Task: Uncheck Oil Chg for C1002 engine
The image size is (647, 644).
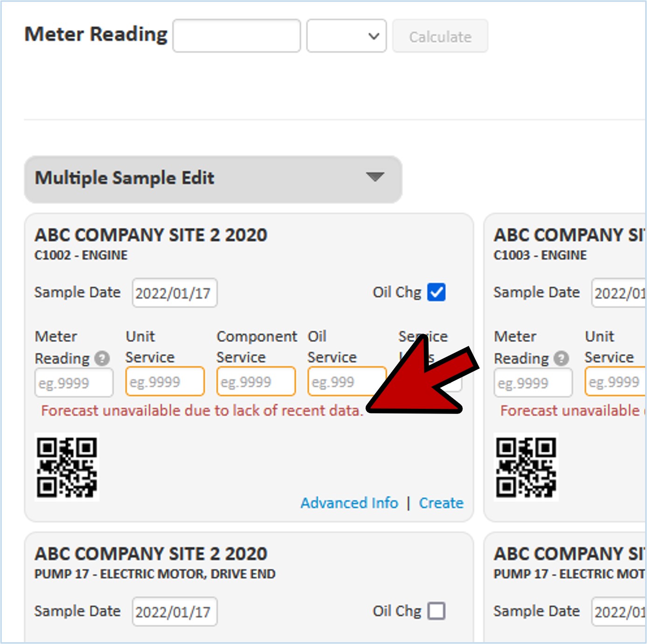Action: (x=436, y=293)
